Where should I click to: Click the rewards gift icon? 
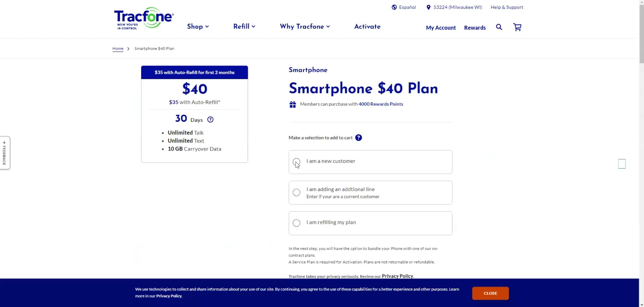point(293,105)
